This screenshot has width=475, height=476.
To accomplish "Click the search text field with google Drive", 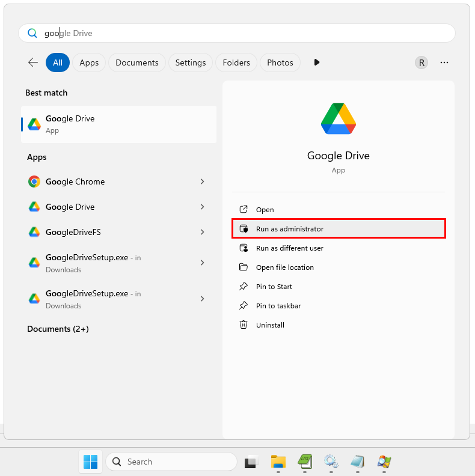I will pos(241,33).
